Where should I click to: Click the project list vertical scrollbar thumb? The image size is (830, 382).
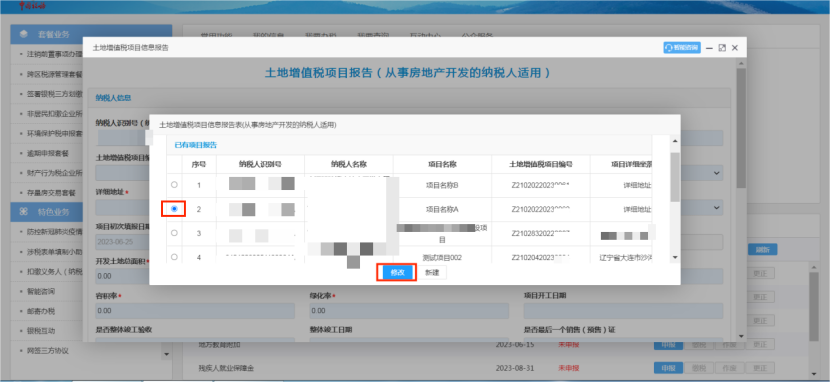[x=674, y=177]
